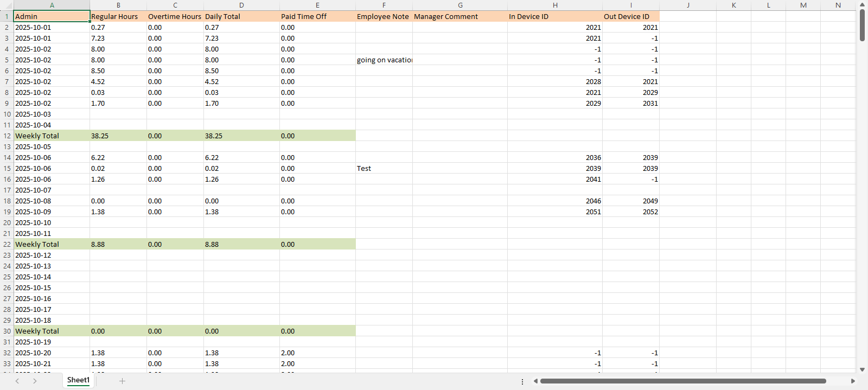Select row 12 by its row number
Image resolution: width=868 pixels, height=390 pixels.
(7, 136)
